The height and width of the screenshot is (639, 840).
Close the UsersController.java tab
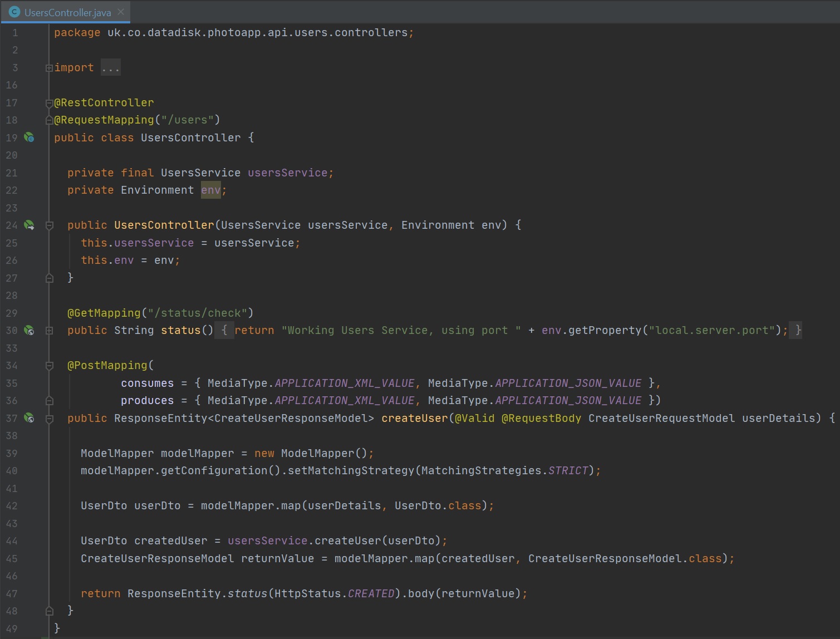click(121, 12)
